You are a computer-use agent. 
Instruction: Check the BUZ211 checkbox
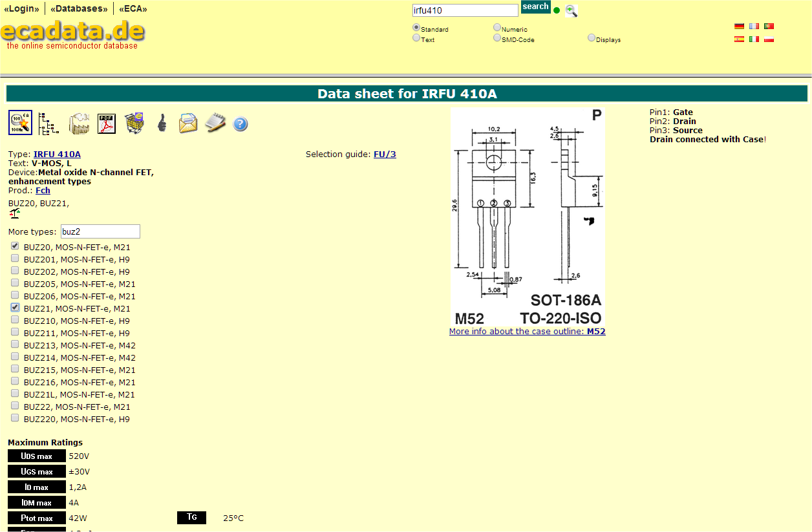pos(15,332)
